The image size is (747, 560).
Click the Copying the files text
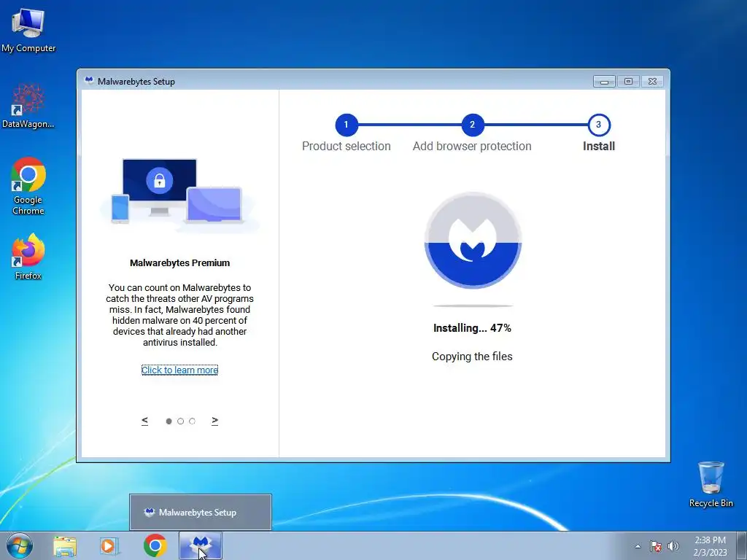[x=472, y=357]
